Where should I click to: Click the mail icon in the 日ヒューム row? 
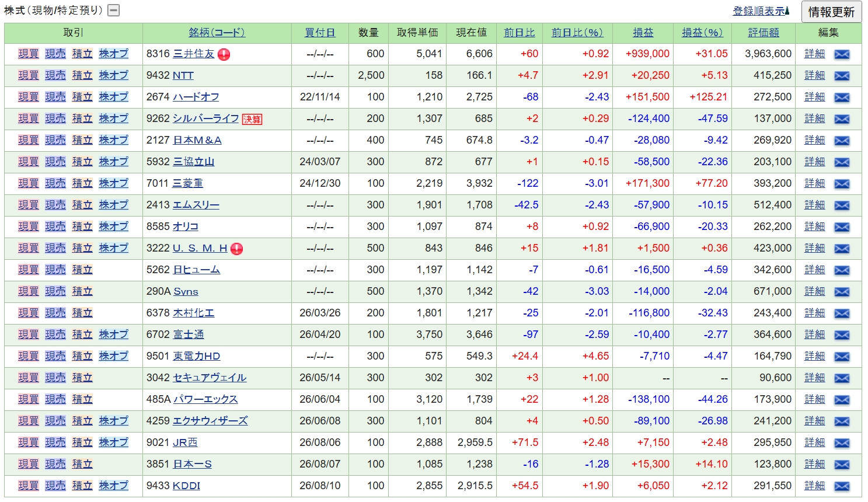click(842, 270)
